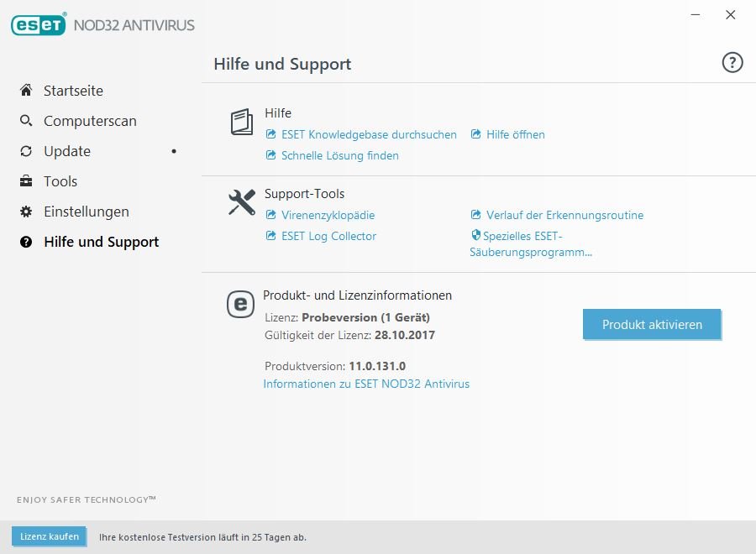Minimize the ESET window

(x=696, y=15)
